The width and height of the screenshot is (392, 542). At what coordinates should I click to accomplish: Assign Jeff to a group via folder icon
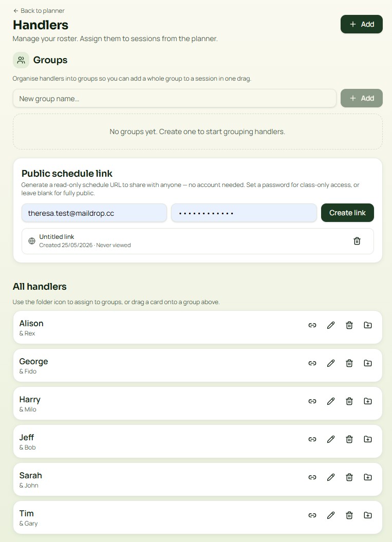[368, 439]
